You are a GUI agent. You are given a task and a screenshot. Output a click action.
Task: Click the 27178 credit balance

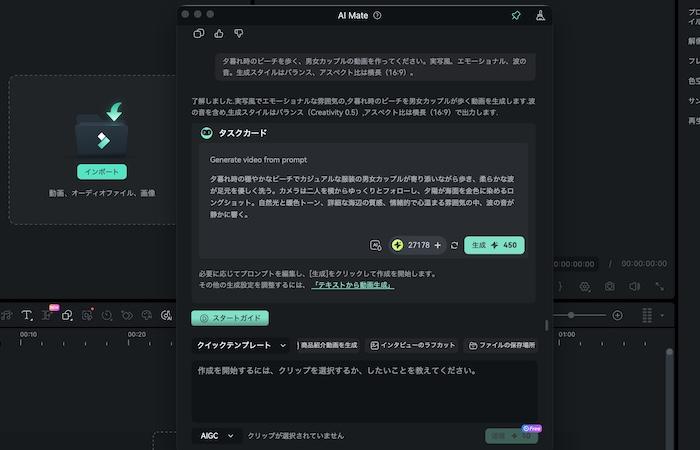(x=419, y=245)
